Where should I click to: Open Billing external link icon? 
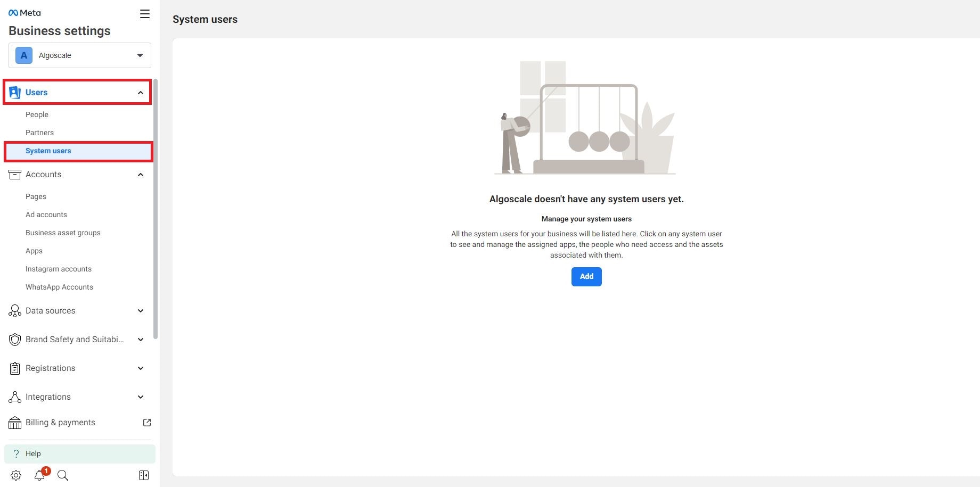147,423
